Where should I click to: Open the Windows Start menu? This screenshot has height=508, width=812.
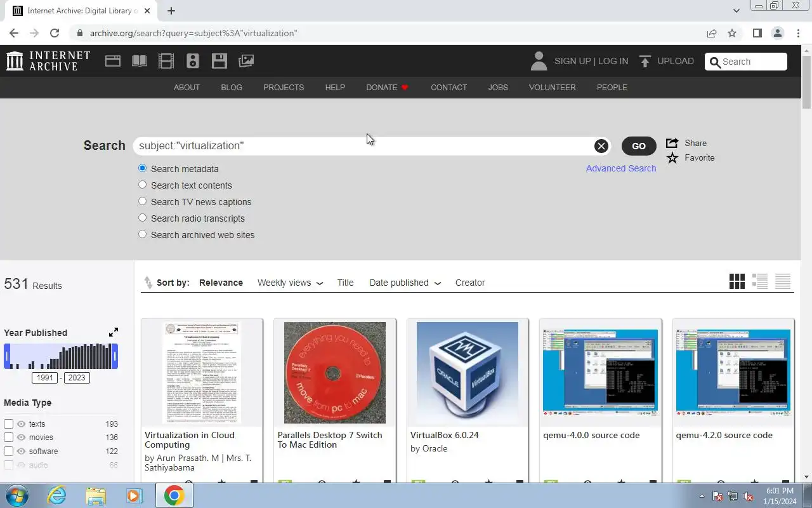[x=17, y=495]
